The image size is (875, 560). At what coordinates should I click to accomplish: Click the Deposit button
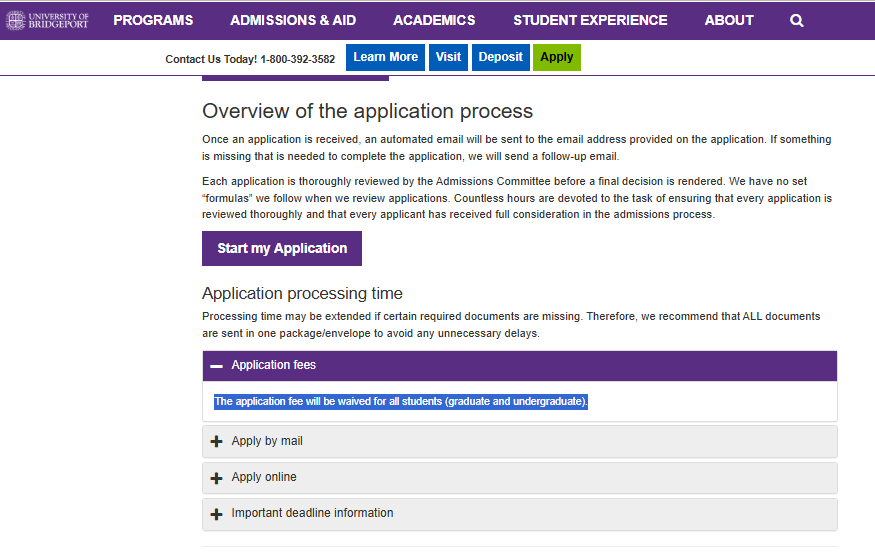click(501, 57)
